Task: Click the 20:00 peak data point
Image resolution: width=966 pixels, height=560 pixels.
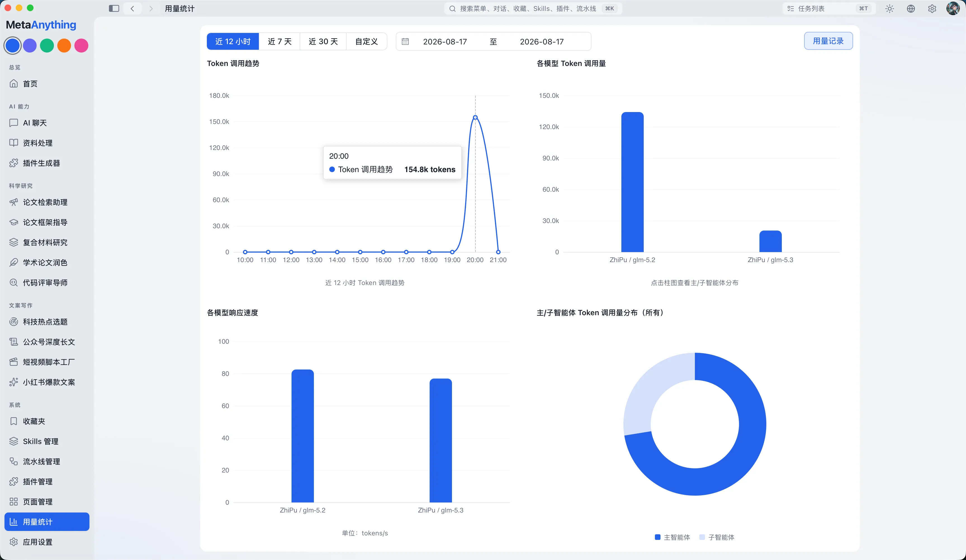Action: pyautogui.click(x=475, y=118)
